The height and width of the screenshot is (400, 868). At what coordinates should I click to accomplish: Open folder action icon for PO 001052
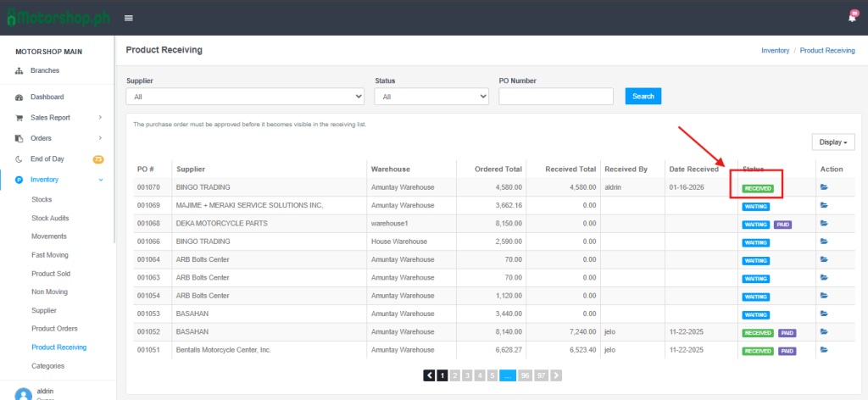click(824, 333)
